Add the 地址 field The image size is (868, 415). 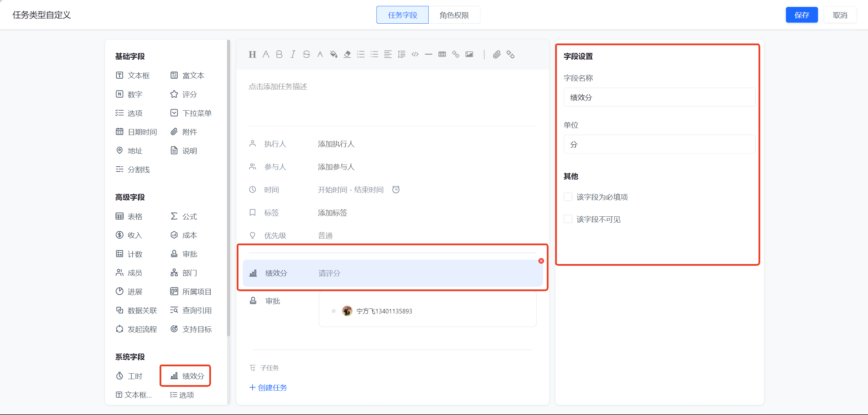click(129, 151)
